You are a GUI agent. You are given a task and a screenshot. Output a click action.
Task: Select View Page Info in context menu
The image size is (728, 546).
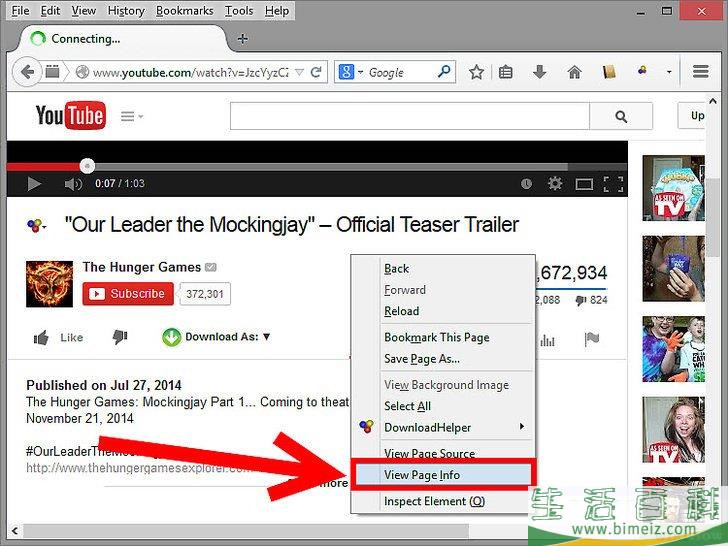tap(443, 475)
